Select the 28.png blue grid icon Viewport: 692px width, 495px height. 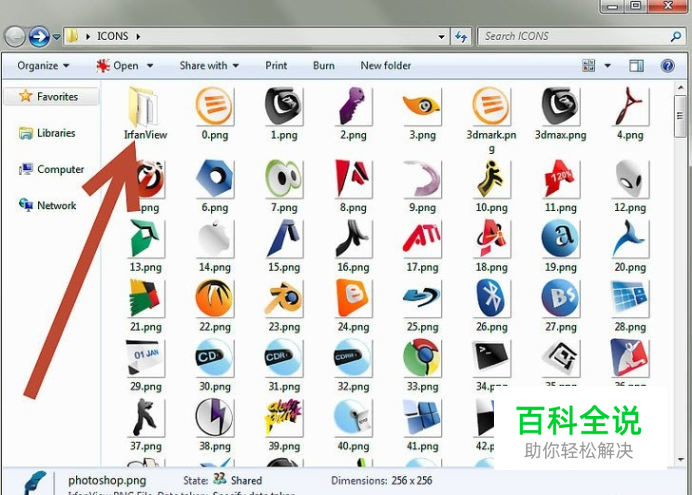tap(630, 298)
